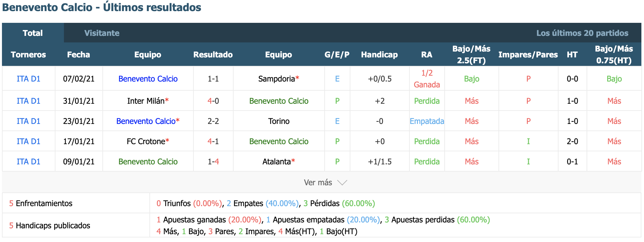Click Atalanta team name
This screenshot has height=242, width=644.
tap(277, 162)
